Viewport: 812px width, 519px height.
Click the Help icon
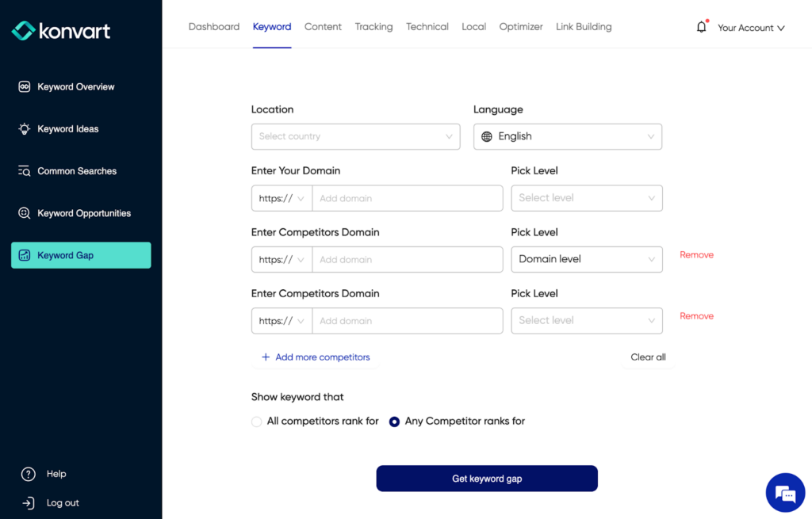click(x=29, y=474)
